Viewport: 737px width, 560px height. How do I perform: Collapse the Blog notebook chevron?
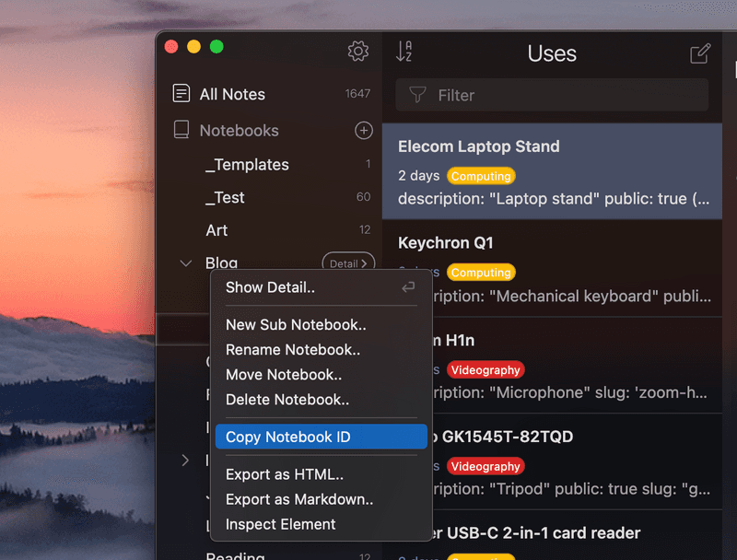coord(186,263)
